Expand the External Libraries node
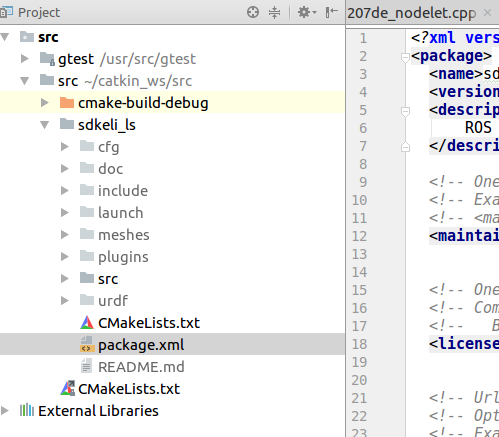Viewport: 499px width, 437px height. coord(4,410)
